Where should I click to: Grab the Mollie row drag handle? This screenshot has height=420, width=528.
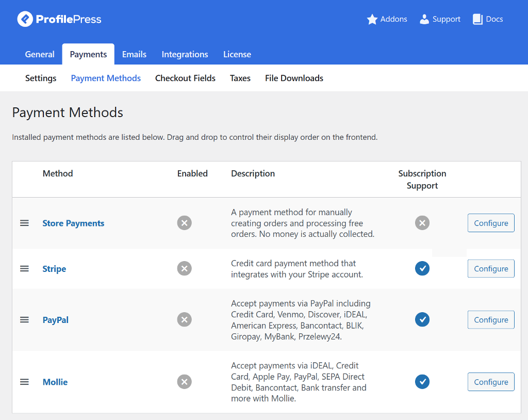coord(24,382)
